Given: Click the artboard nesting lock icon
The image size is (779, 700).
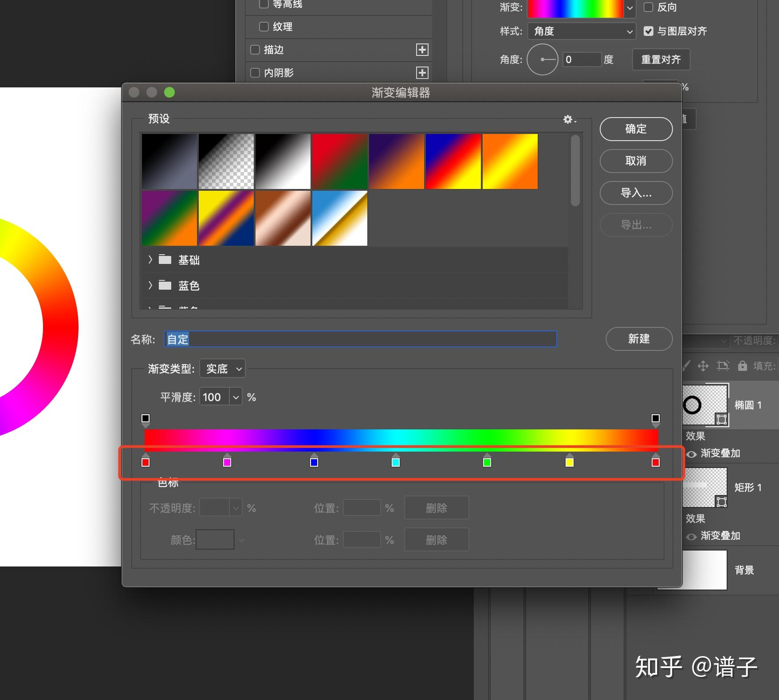Looking at the screenshot, I should coord(723,366).
